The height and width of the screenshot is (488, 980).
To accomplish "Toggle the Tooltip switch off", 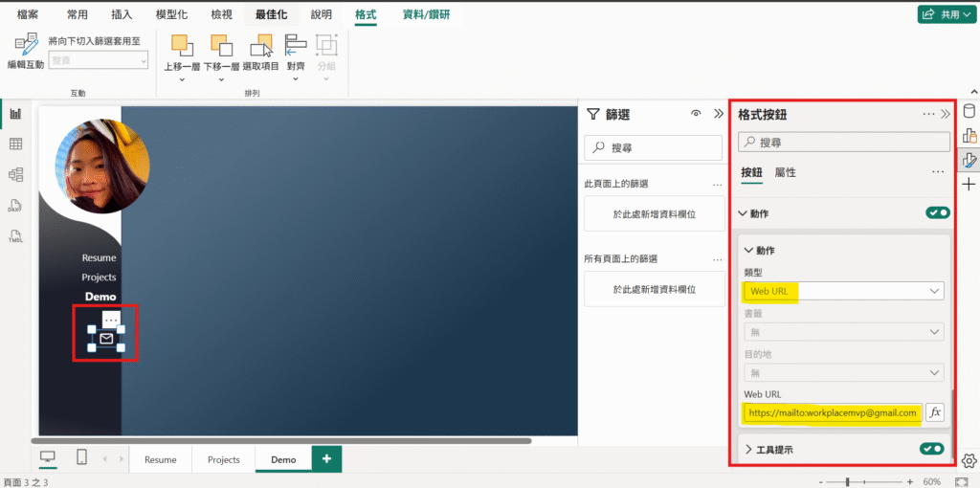I will click(x=931, y=449).
